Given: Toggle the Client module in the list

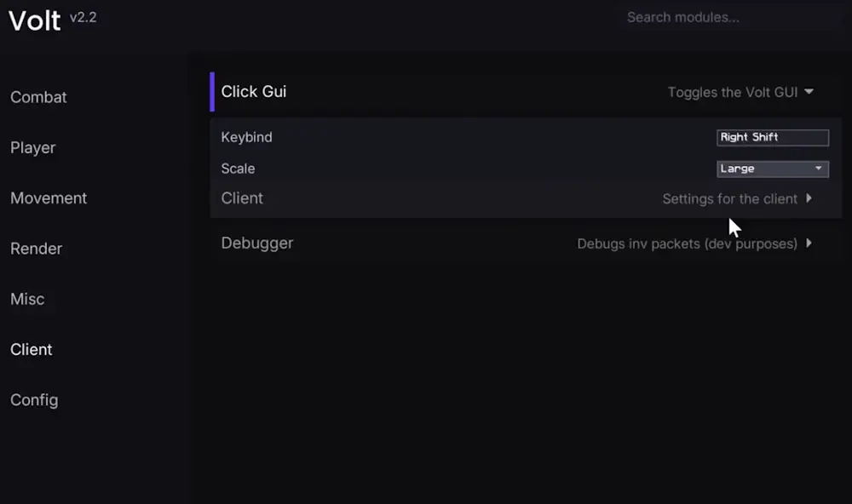Looking at the screenshot, I should [x=242, y=198].
